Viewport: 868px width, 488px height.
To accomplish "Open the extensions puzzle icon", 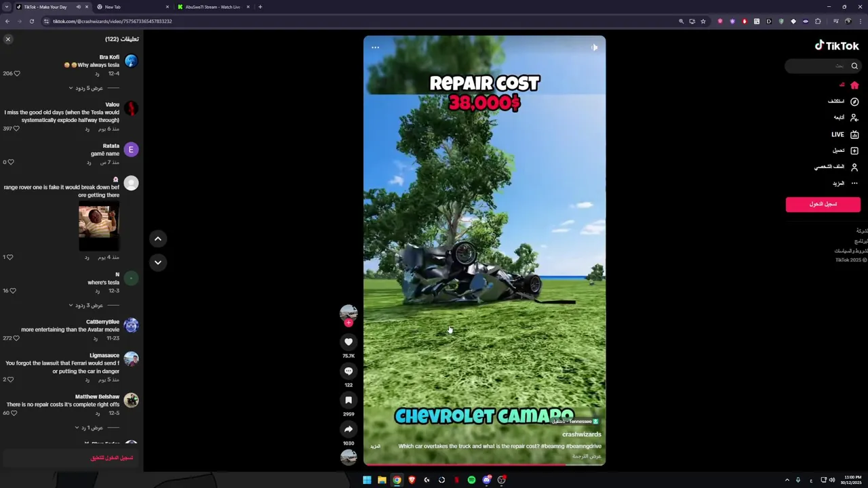I will coord(818,21).
